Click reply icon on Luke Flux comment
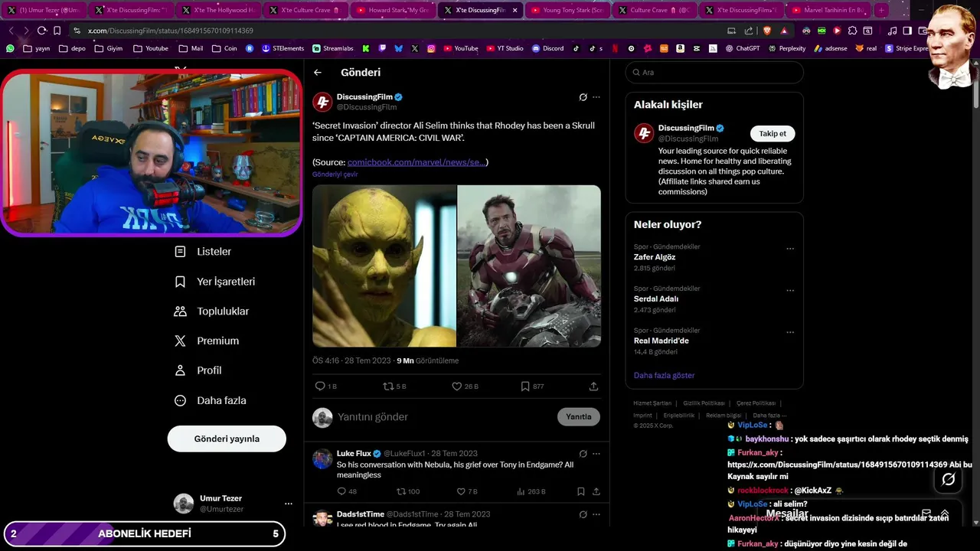Viewport: 980px width, 551px height. 341,491
